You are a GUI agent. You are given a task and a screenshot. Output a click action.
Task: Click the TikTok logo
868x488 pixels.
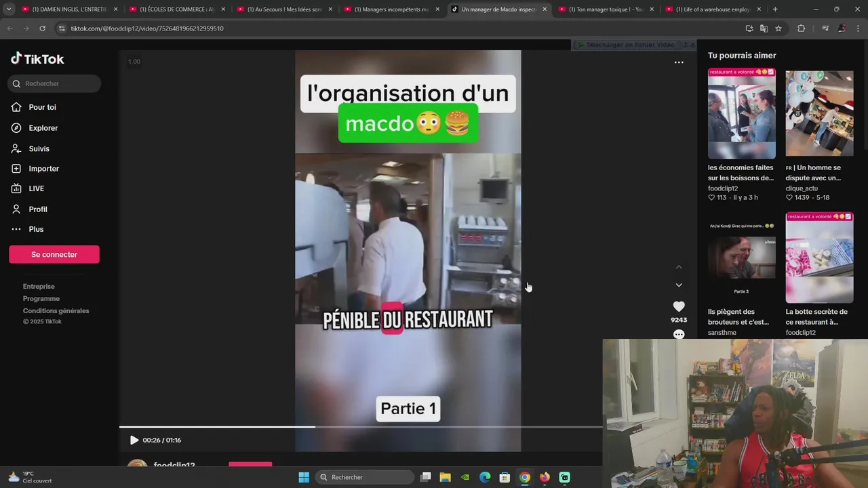point(37,59)
